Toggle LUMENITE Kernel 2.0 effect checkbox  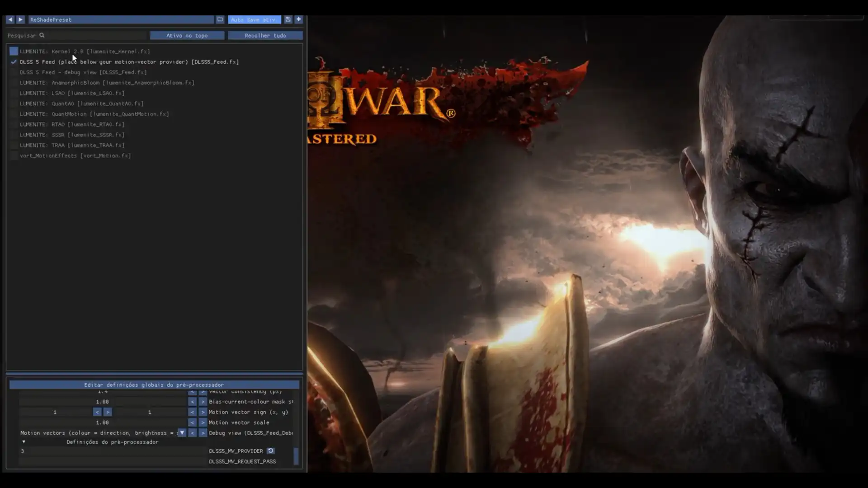click(x=14, y=52)
